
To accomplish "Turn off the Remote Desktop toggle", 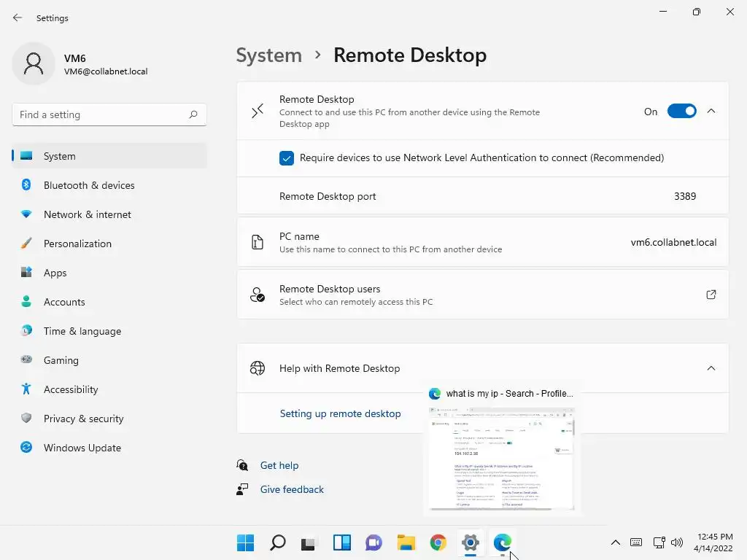I will (x=682, y=112).
